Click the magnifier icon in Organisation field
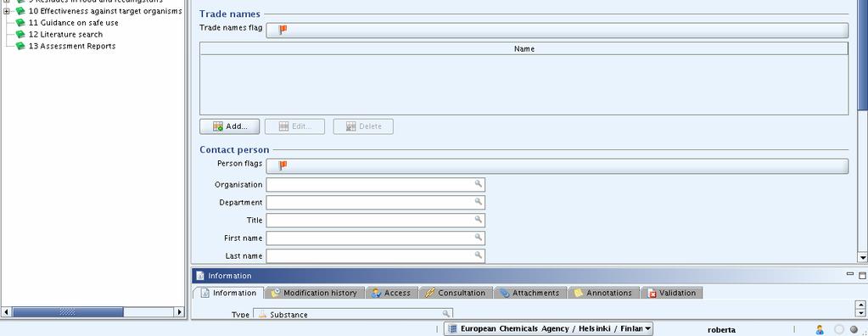The image size is (868, 336). [x=479, y=184]
